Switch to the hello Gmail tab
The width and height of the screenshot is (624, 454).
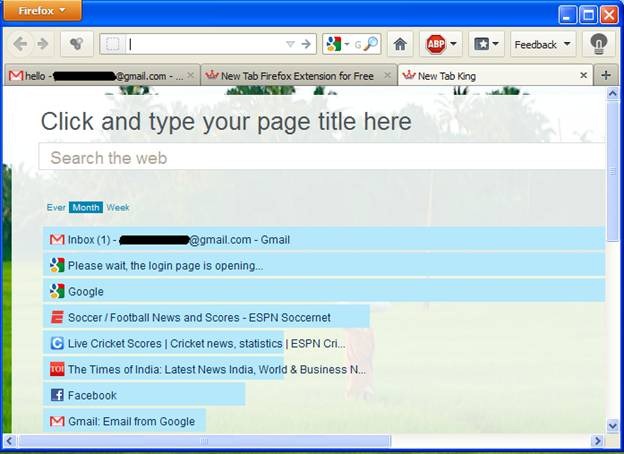click(102, 76)
